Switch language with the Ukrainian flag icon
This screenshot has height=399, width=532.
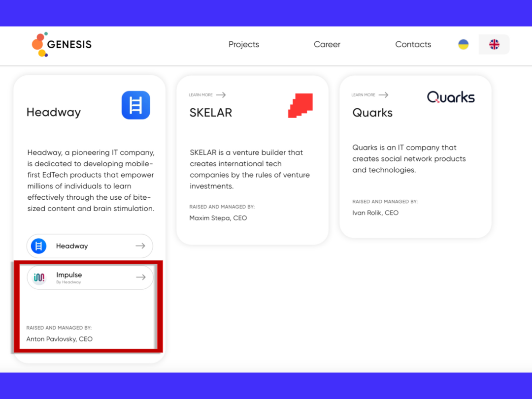point(463,44)
